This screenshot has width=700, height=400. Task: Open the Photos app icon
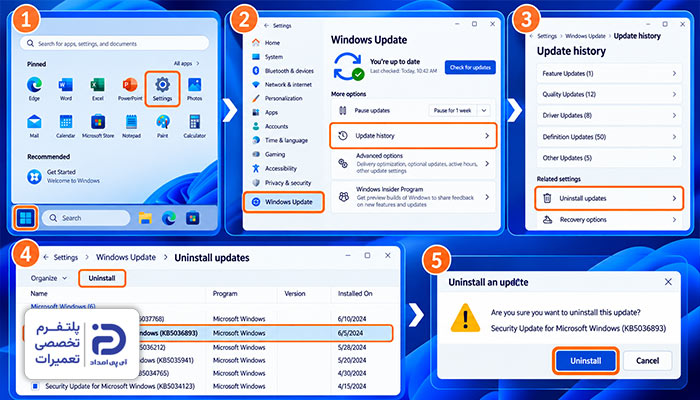tap(195, 88)
